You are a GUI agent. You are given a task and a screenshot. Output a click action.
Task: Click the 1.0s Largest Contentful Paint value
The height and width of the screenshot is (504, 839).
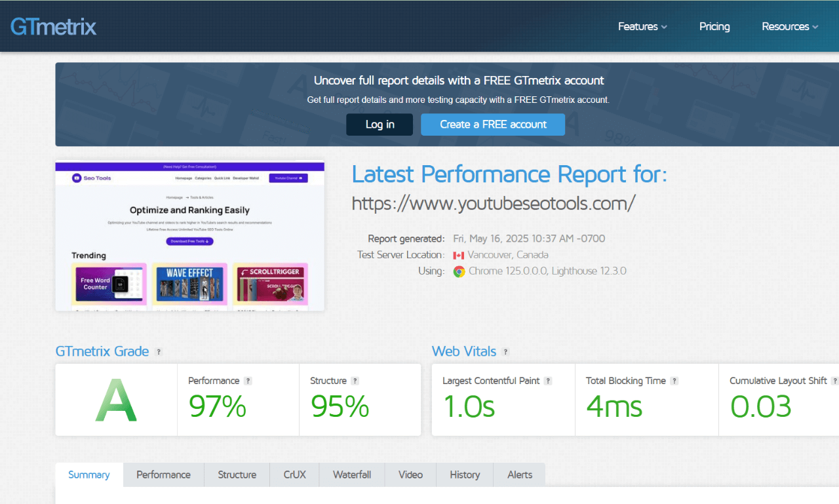point(469,406)
